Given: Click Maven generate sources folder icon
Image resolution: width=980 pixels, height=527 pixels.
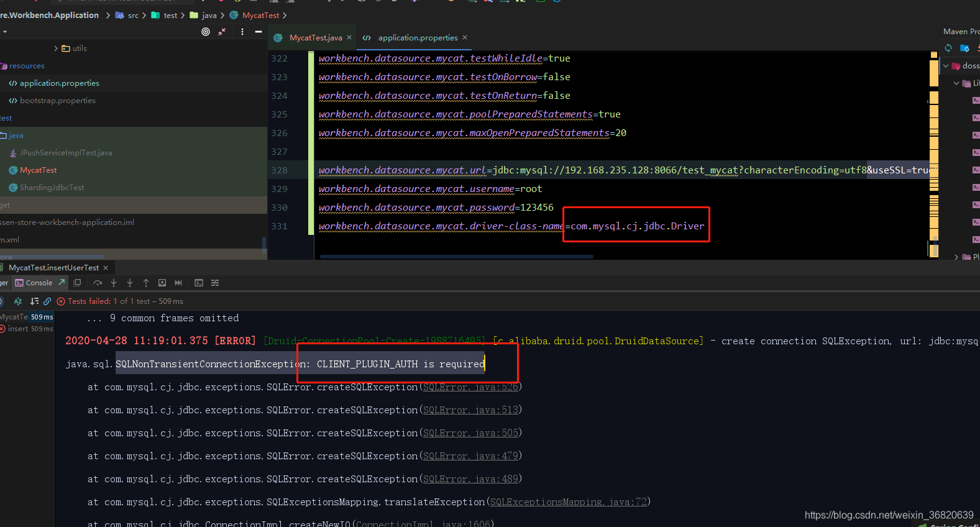Looking at the screenshot, I should pyautogui.click(x=964, y=48).
